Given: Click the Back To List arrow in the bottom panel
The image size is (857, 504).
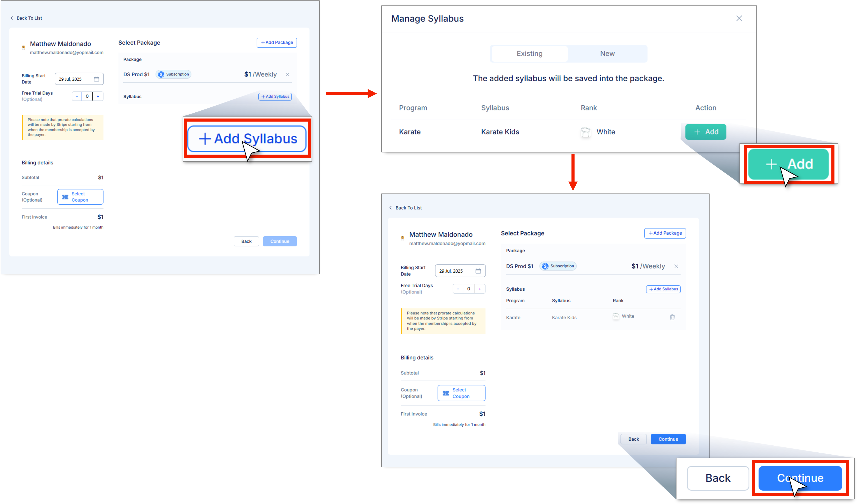Looking at the screenshot, I should click(390, 208).
